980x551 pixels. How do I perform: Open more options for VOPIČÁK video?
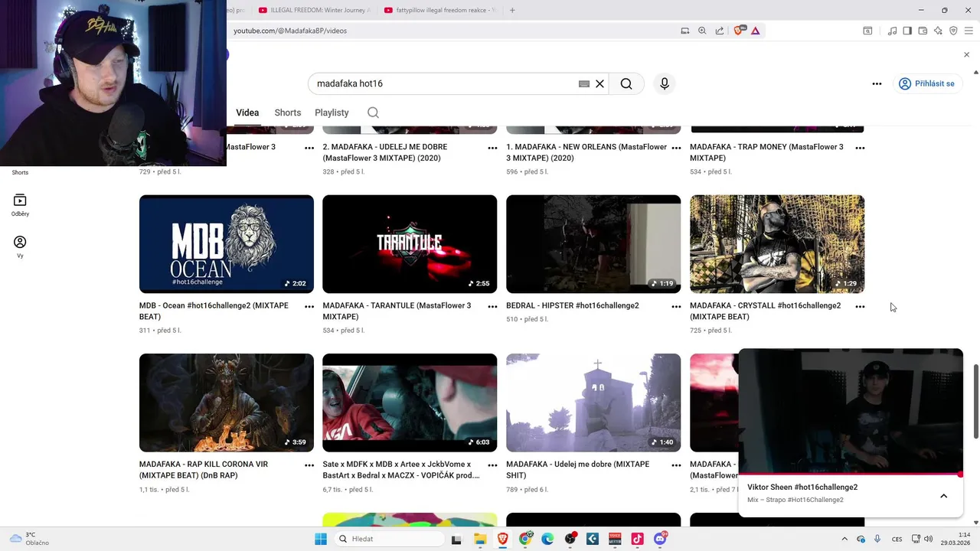(492, 465)
